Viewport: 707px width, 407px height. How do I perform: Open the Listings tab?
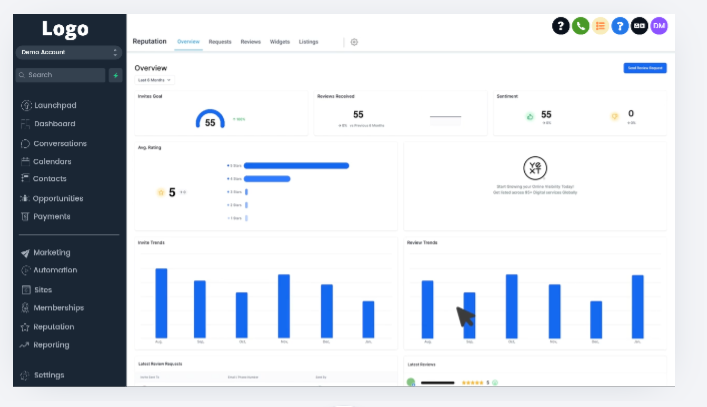click(309, 42)
